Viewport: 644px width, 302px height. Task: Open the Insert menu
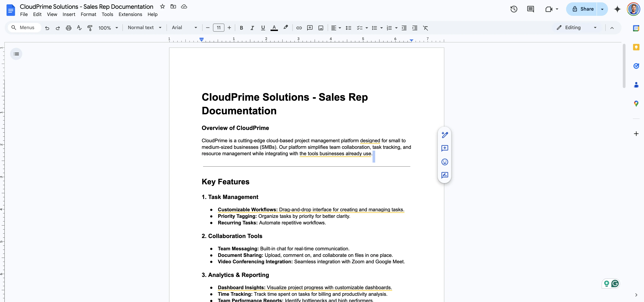69,14
